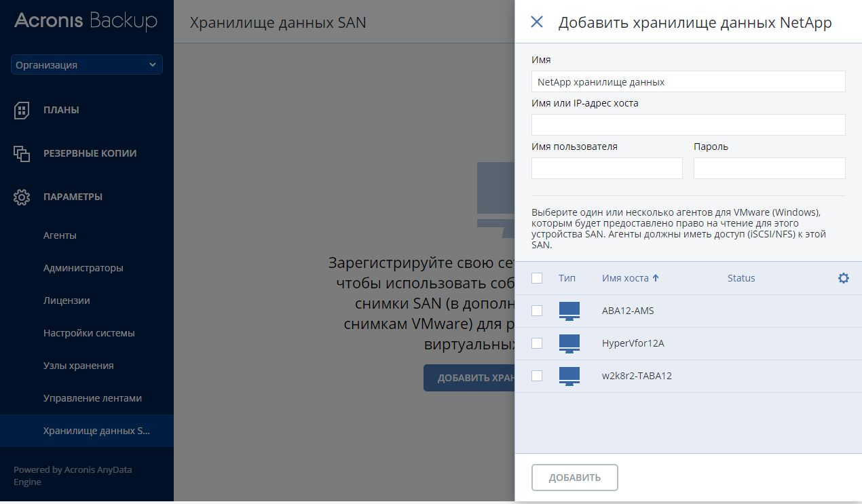Check the HyperVfor12A agent checkbox
Viewport: 862px width, 504px height.
(x=537, y=343)
